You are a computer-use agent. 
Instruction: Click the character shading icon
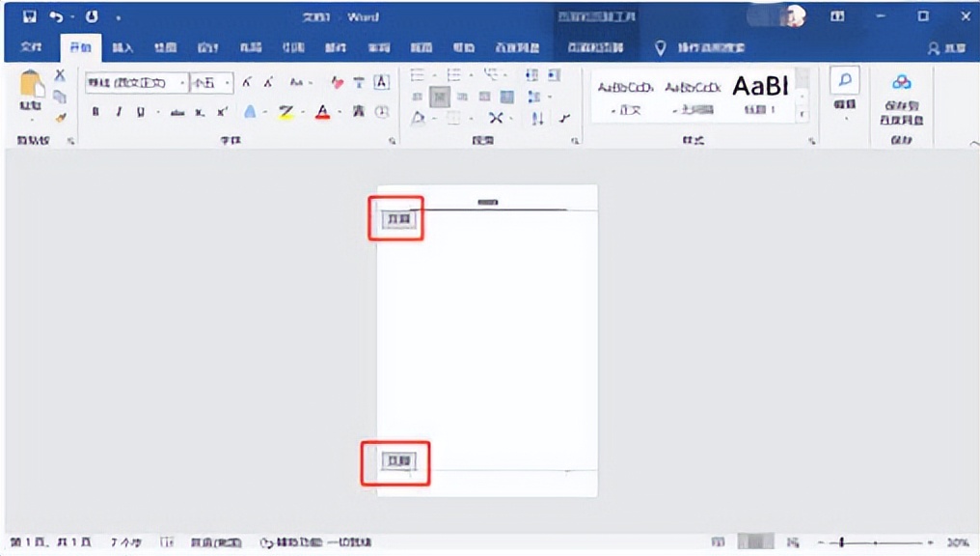coord(359,112)
